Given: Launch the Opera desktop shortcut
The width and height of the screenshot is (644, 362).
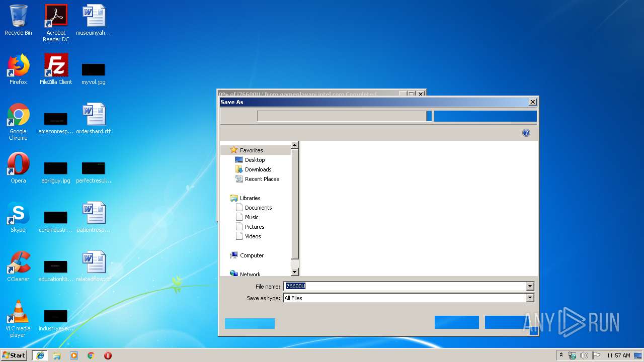Looking at the screenshot, I should click(18, 168).
